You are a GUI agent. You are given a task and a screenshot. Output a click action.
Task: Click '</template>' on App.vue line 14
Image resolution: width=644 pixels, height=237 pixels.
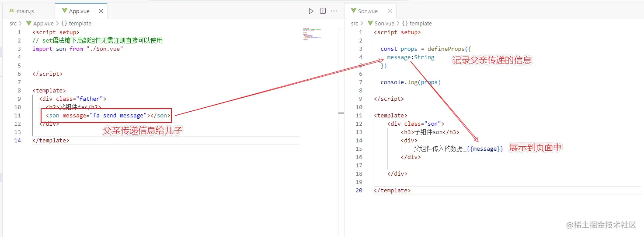click(51, 140)
